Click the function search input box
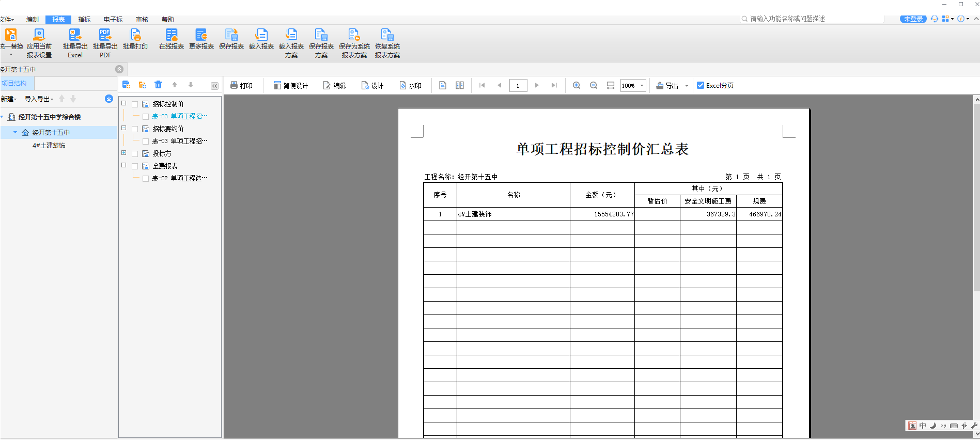 click(813, 19)
